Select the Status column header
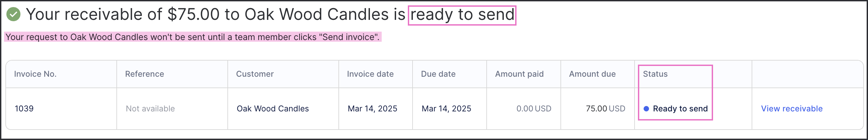 click(655, 74)
